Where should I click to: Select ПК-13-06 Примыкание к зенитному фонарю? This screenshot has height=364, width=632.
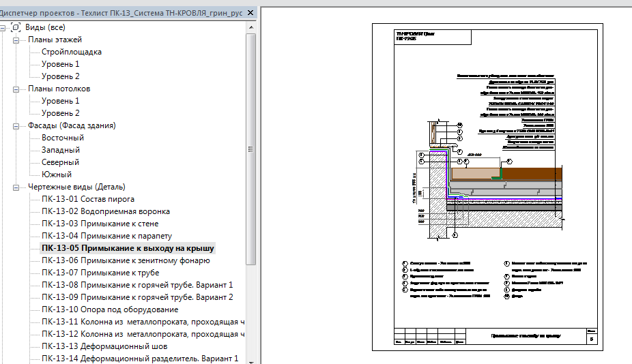[x=126, y=260]
